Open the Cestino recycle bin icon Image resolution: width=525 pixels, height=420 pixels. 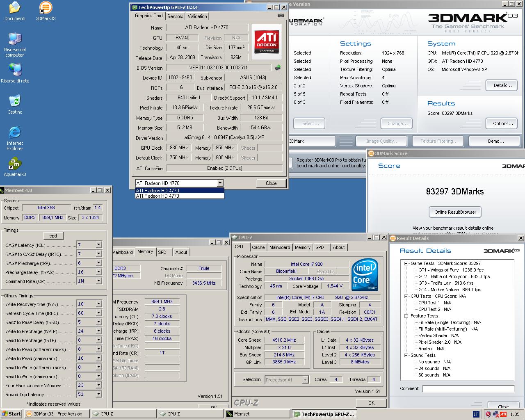15,104
